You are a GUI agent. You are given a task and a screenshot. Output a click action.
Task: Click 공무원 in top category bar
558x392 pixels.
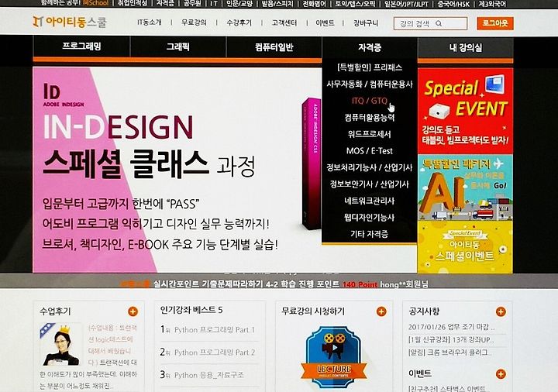pos(192,4)
